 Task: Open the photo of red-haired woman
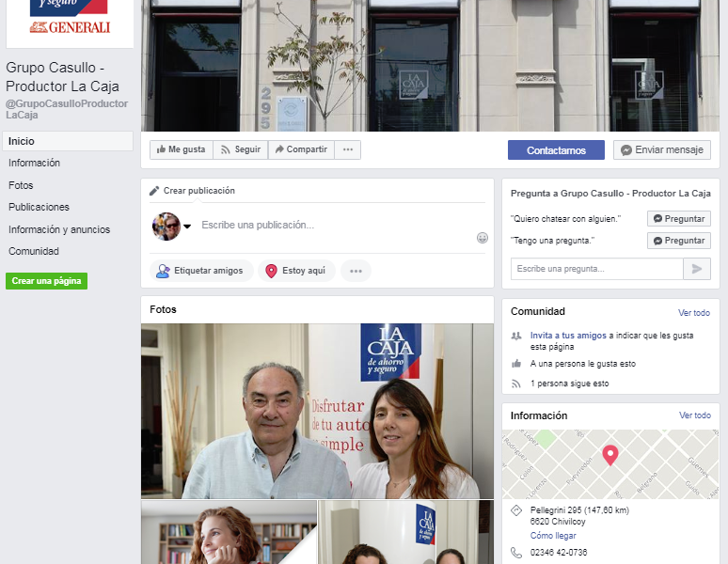click(x=229, y=532)
